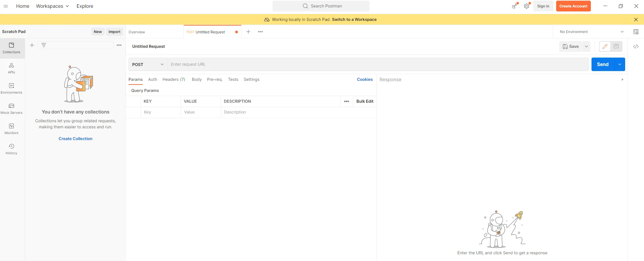Switch to the Body tab
Image resolution: width=644 pixels, height=261 pixels.
click(197, 79)
